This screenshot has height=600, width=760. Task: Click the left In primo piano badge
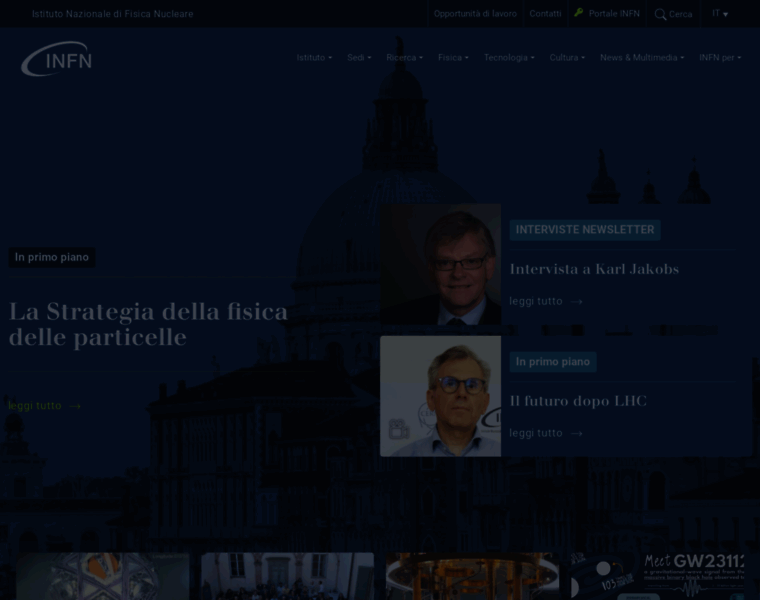pos(52,257)
